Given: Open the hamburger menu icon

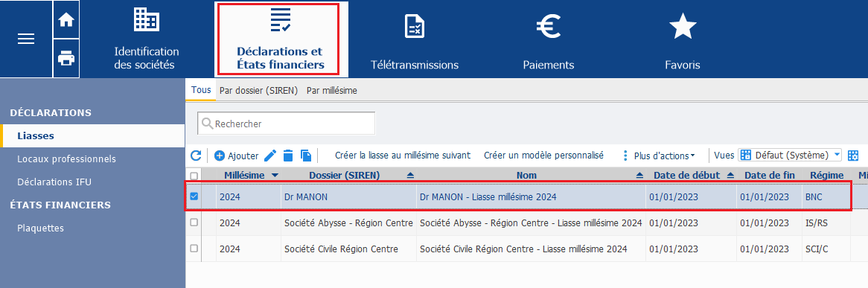Looking at the screenshot, I should pos(26,39).
